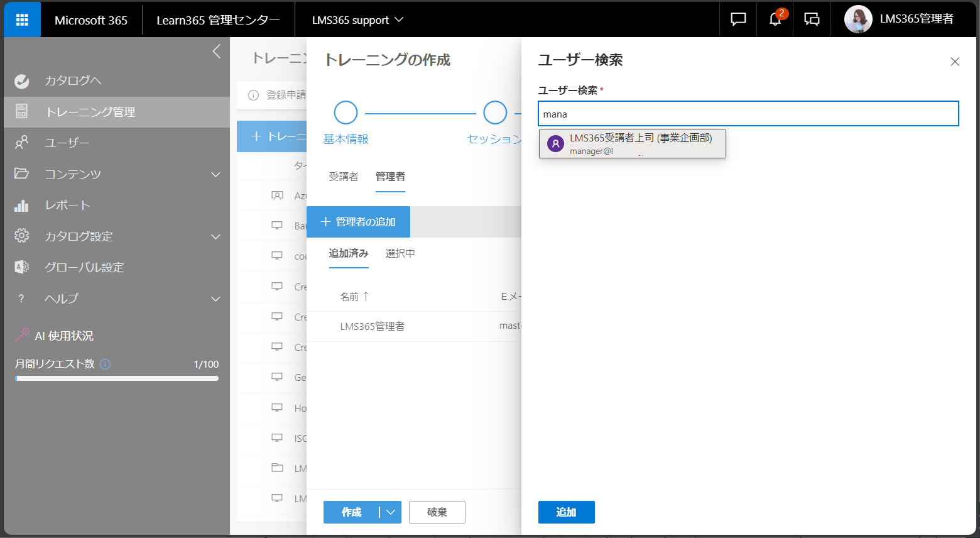Image resolution: width=980 pixels, height=538 pixels.
Task: Select the 追加済み tab
Action: [x=349, y=253]
